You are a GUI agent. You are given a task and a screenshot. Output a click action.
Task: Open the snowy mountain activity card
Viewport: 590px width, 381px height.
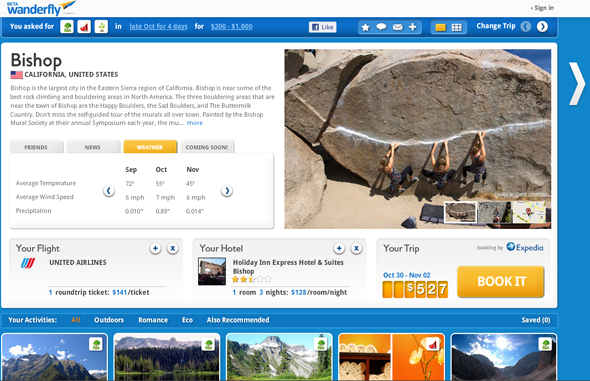pyautogui.click(x=279, y=357)
